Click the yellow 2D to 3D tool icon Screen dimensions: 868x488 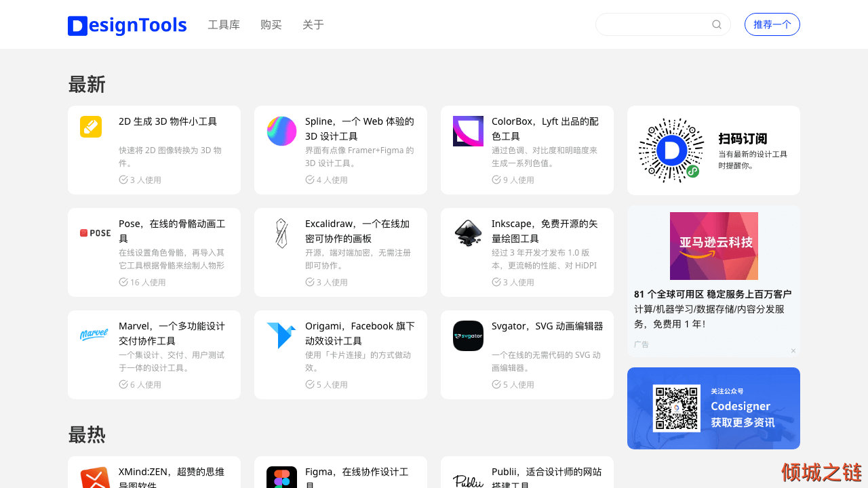(91, 127)
